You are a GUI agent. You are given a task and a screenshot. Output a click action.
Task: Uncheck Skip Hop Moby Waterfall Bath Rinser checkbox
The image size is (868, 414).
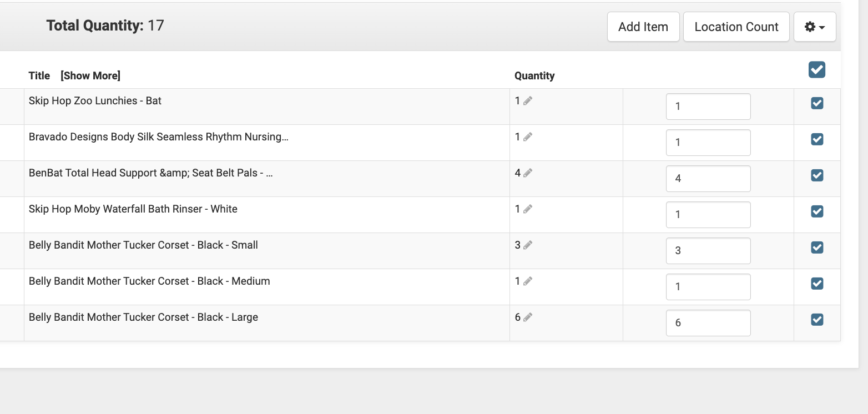tap(817, 211)
